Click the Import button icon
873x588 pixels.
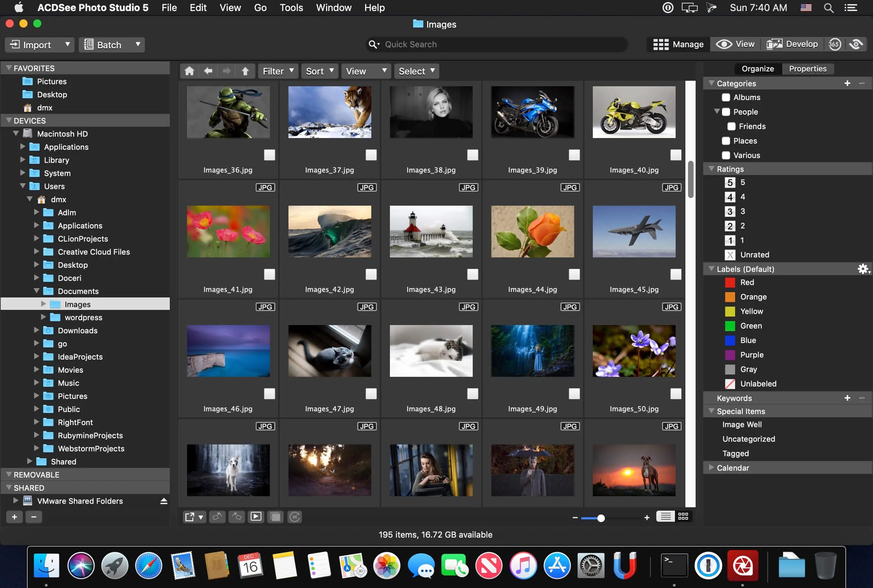(14, 44)
